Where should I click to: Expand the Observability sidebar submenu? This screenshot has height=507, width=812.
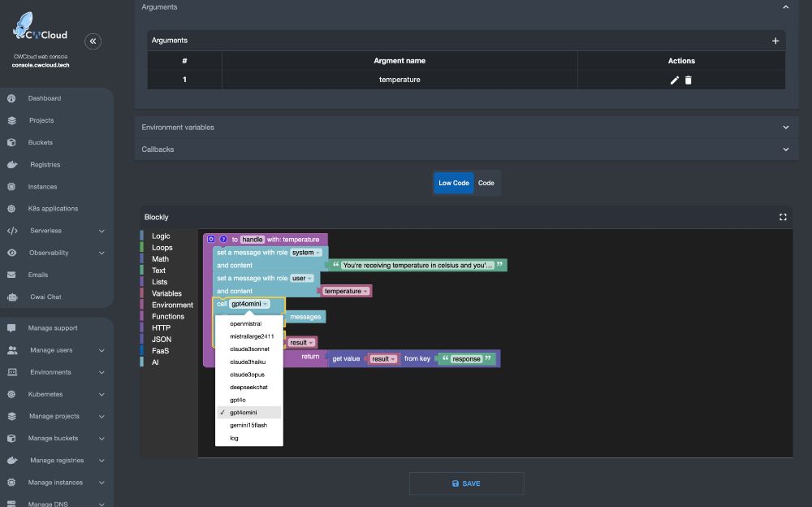[101, 253]
